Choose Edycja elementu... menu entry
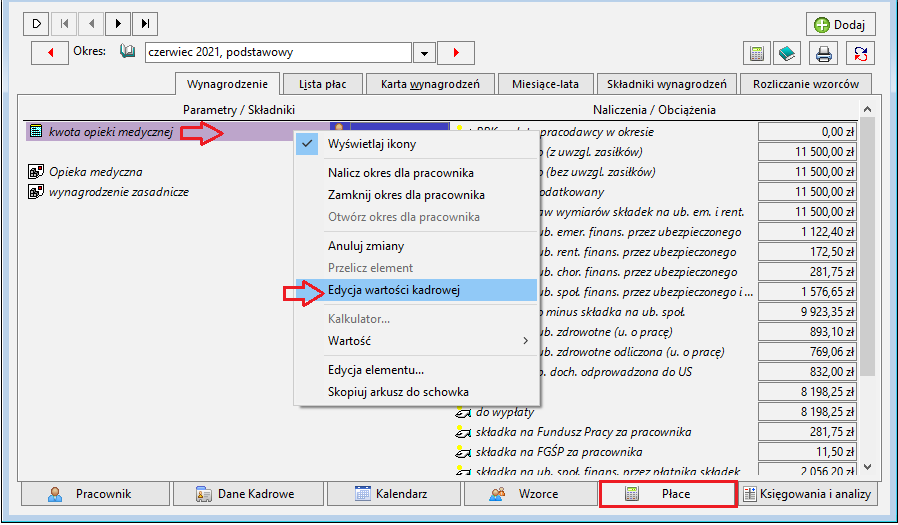898x525 pixels. 417,370
